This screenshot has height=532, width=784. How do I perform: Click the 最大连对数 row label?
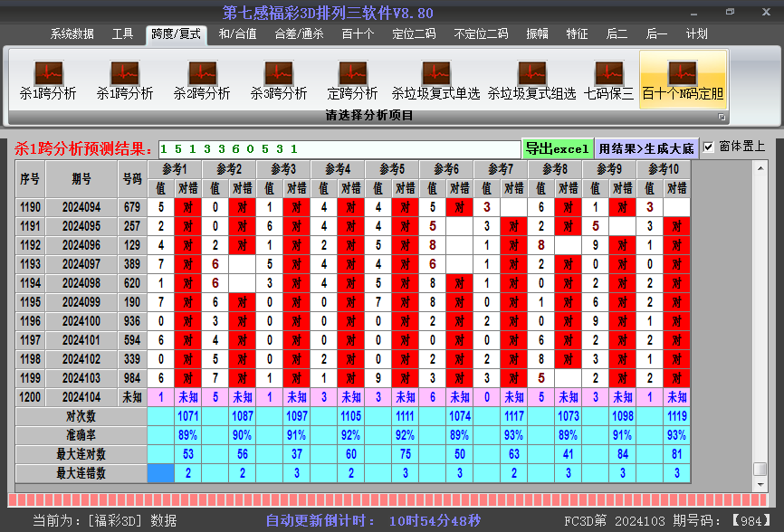81,454
